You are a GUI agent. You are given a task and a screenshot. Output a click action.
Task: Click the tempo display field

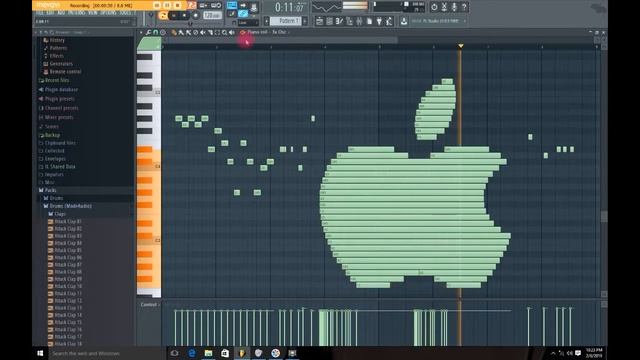coord(212,16)
